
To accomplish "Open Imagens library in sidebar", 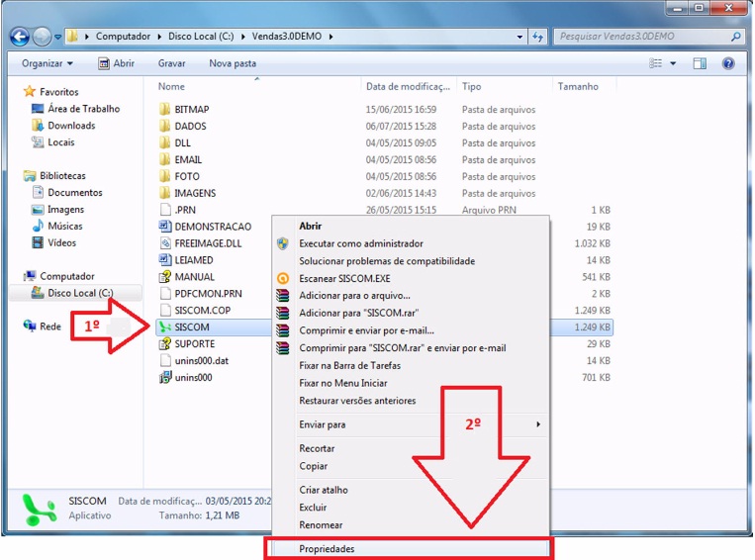I will 65,210.
